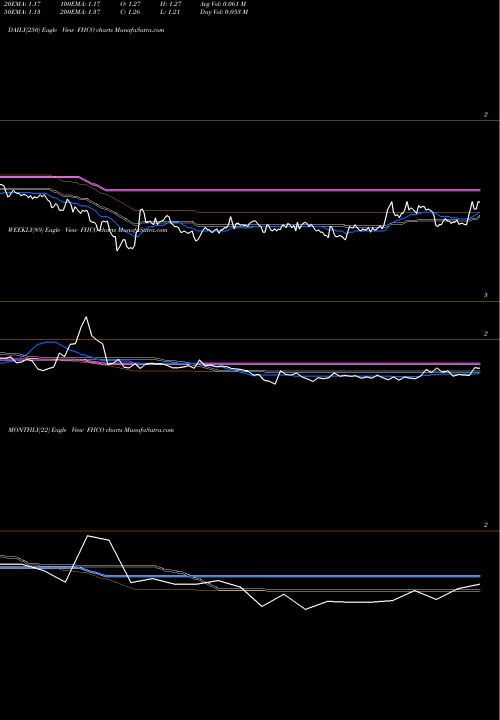Select the open price O: 1.27

pos(130,4)
